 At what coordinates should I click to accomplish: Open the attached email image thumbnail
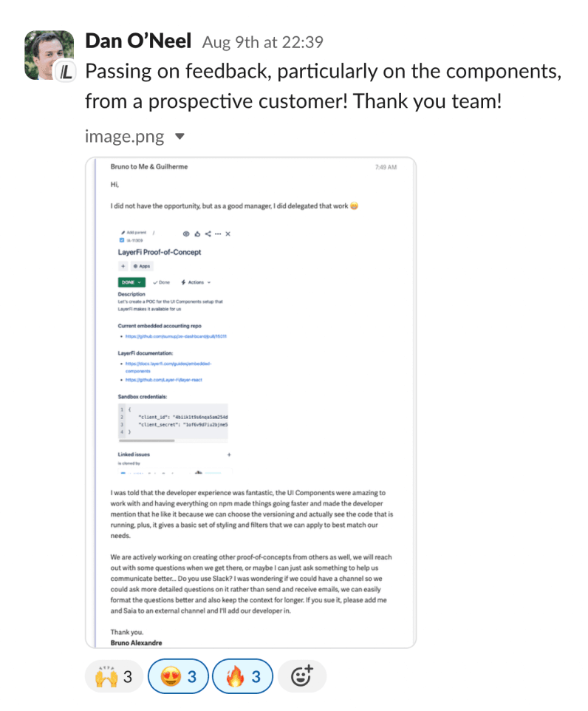[250, 403]
